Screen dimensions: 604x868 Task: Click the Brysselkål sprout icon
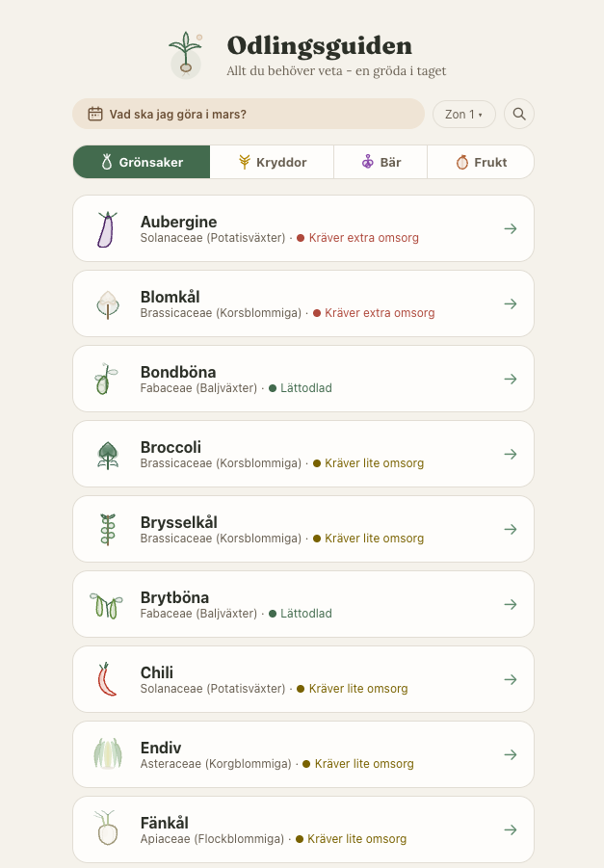109,529
